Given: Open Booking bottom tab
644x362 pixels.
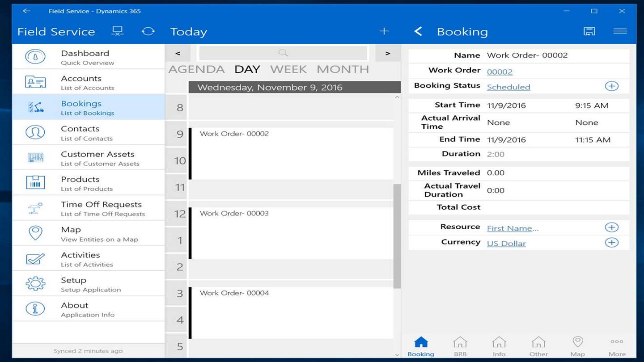Looking at the screenshot, I should pyautogui.click(x=421, y=346).
